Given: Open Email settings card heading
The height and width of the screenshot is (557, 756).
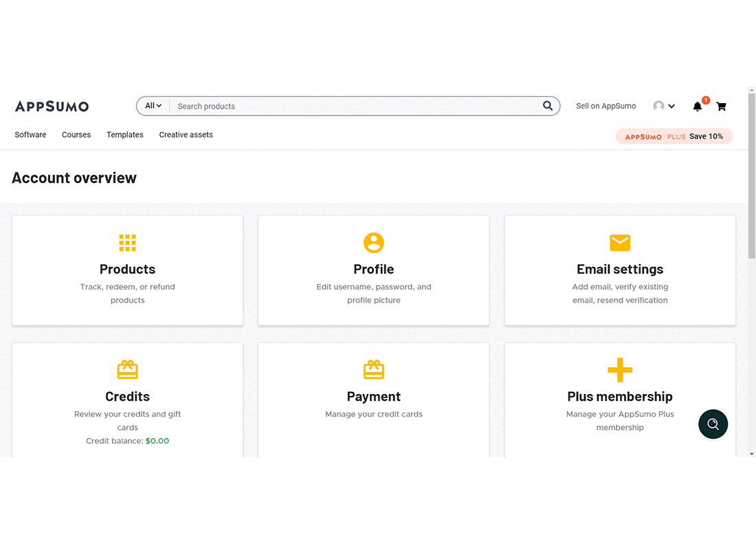Looking at the screenshot, I should (x=620, y=269).
